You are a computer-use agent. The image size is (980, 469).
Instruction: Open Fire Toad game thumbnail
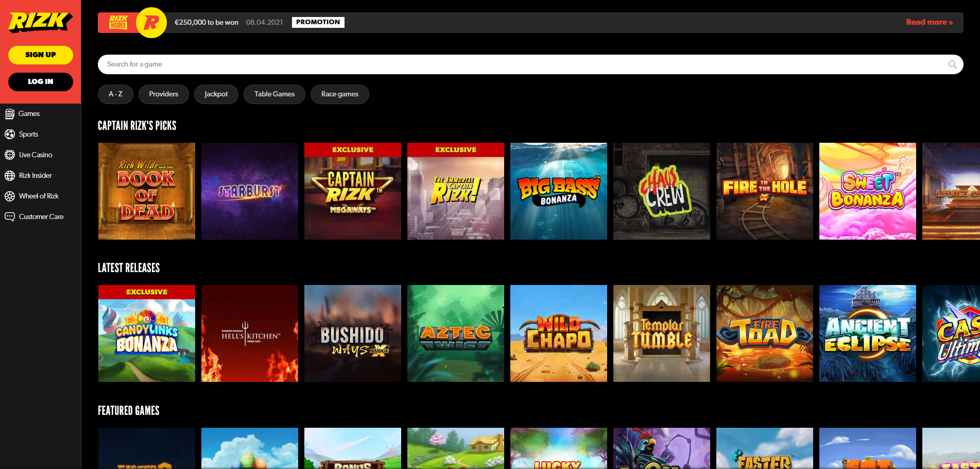765,333
